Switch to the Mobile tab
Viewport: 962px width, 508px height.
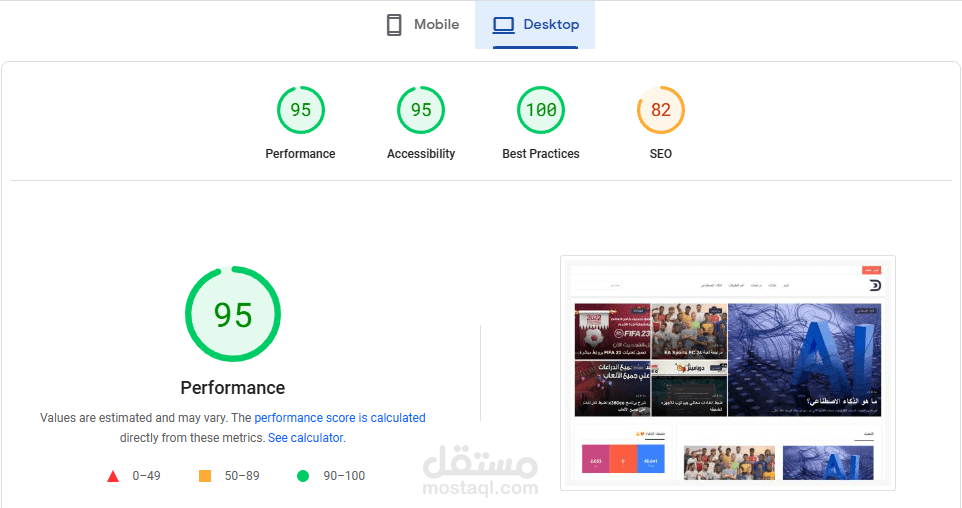[423, 25]
